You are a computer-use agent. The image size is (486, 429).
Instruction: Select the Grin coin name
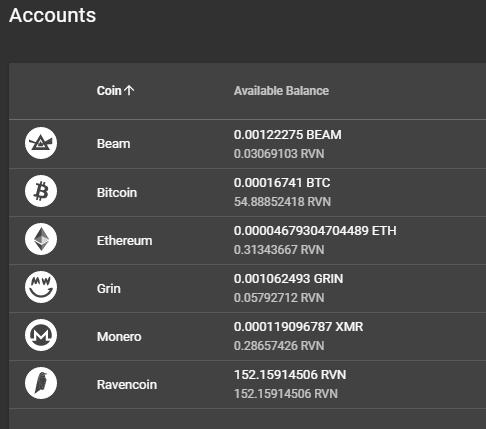pyautogui.click(x=109, y=288)
